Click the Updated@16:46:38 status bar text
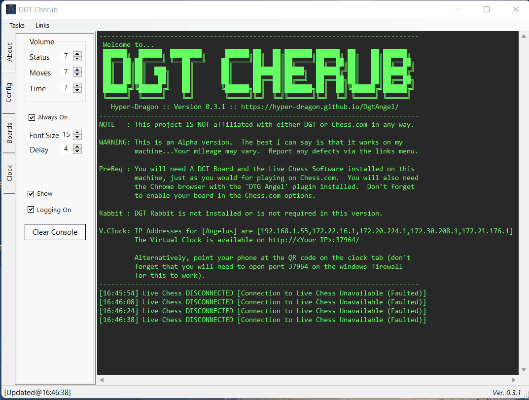 [x=37, y=393]
